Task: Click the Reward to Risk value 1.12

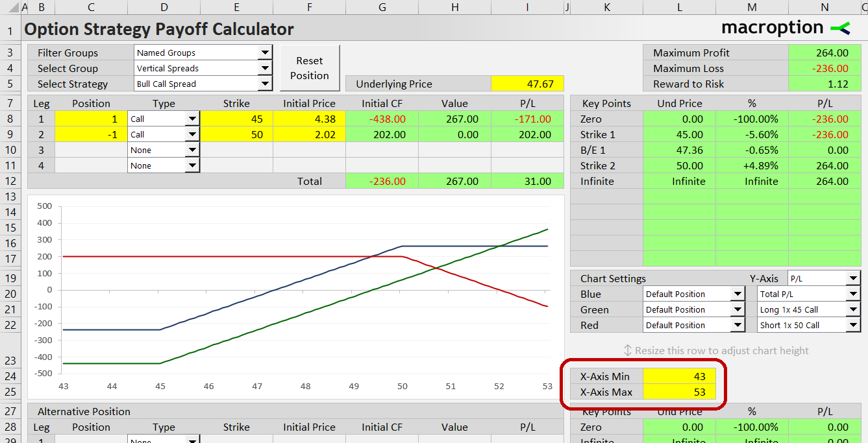Action: pyautogui.click(x=825, y=84)
